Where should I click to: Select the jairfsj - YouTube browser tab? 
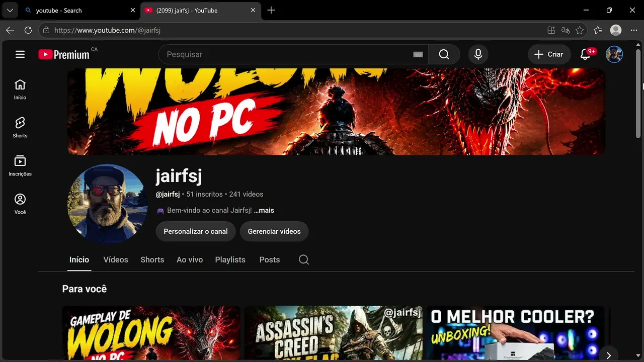(201, 10)
